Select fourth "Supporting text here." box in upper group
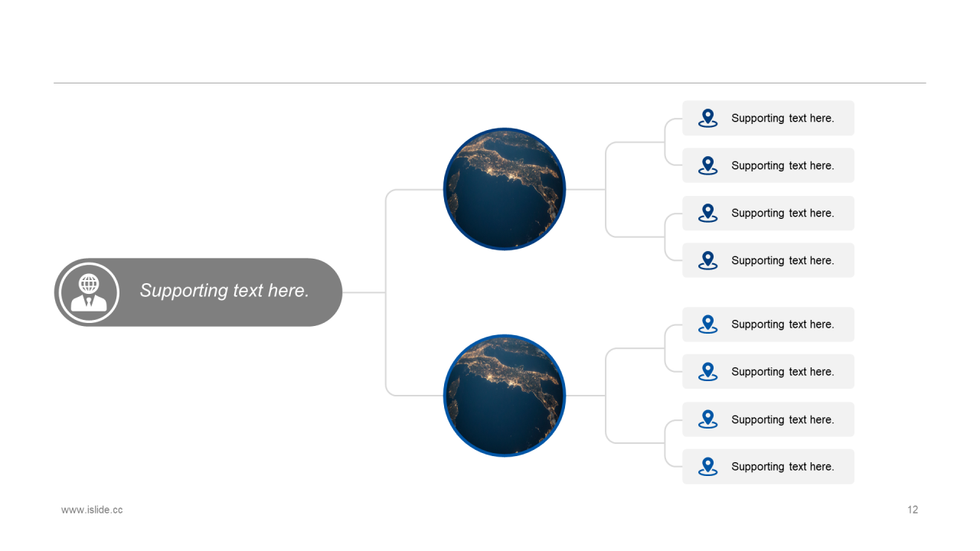Screen dimensions: 980x551 (x=768, y=260)
